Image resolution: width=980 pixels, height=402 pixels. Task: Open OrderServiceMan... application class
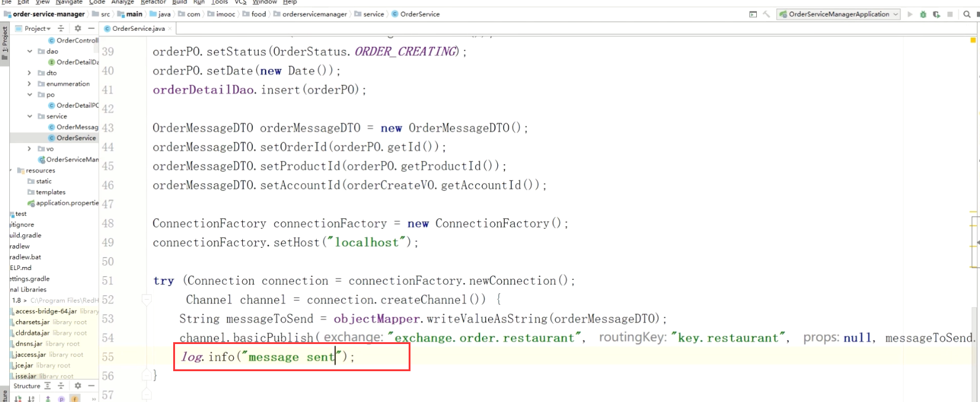(x=68, y=159)
